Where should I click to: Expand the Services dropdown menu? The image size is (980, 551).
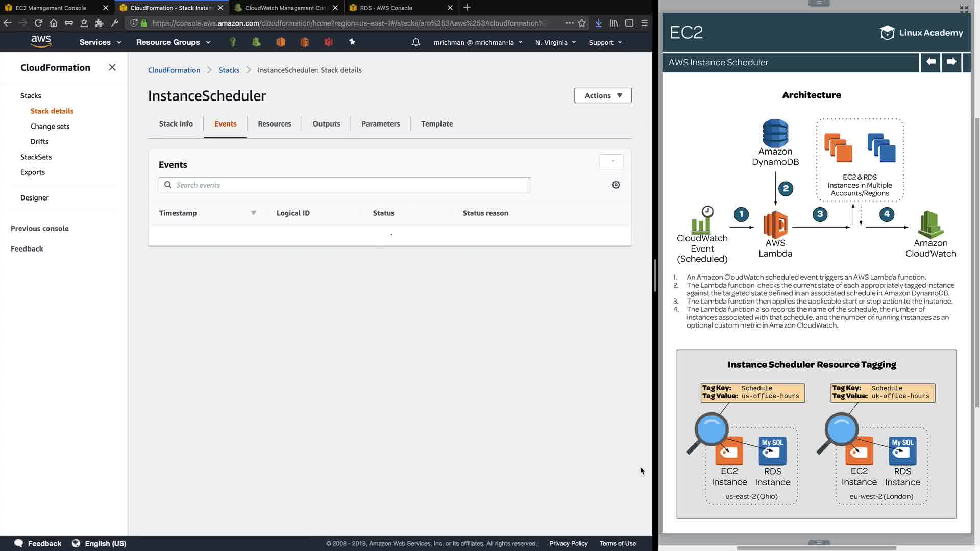point(100,42)
